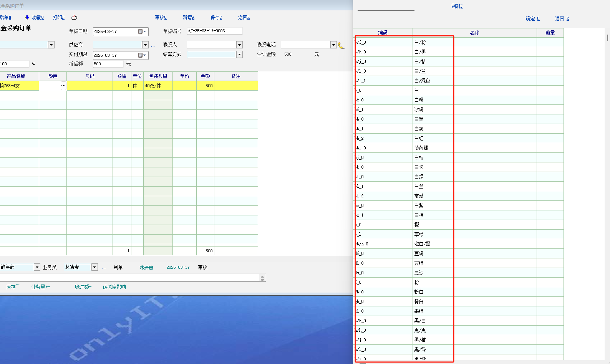Screen dimensions: 610x364
Task: Click the spinner arrows on the remarks box
Action: point(262,278)
